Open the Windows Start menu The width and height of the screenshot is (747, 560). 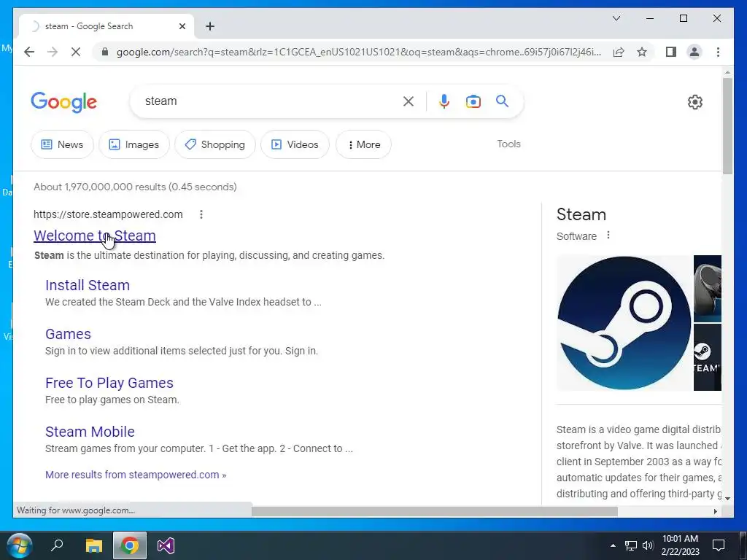click(19, 545)
